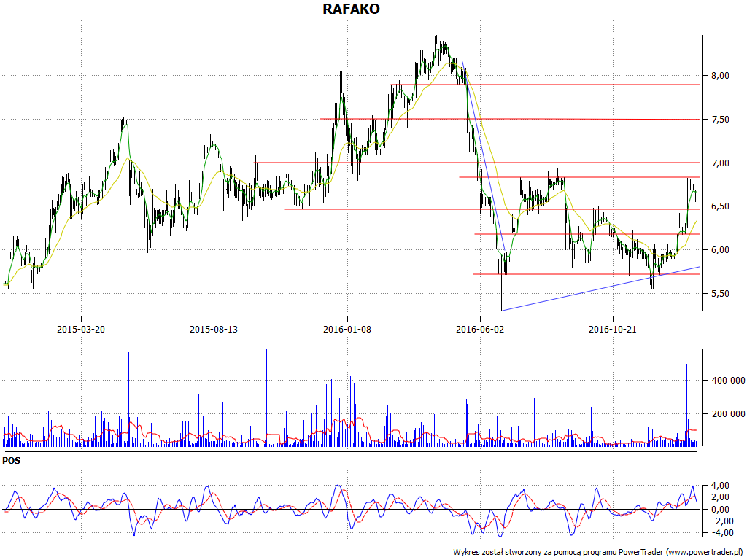The width and height of the screenshot is (747, 560).
Task: Select the 2016-01-08 date label
Action: (x=347, y=329)
